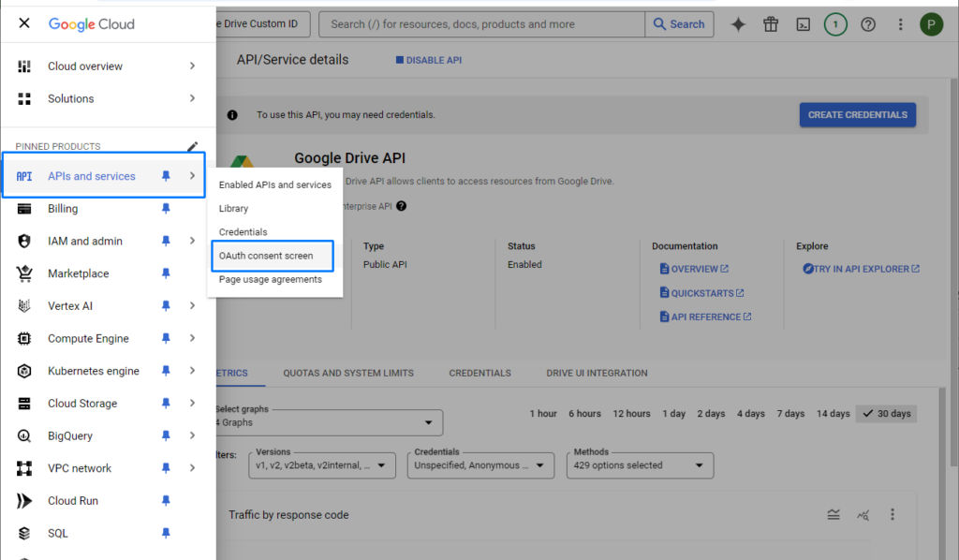This screenshot has width=959, height=560.
Task: Select OAuth consent screen menu item
Action: coord(273,256)
